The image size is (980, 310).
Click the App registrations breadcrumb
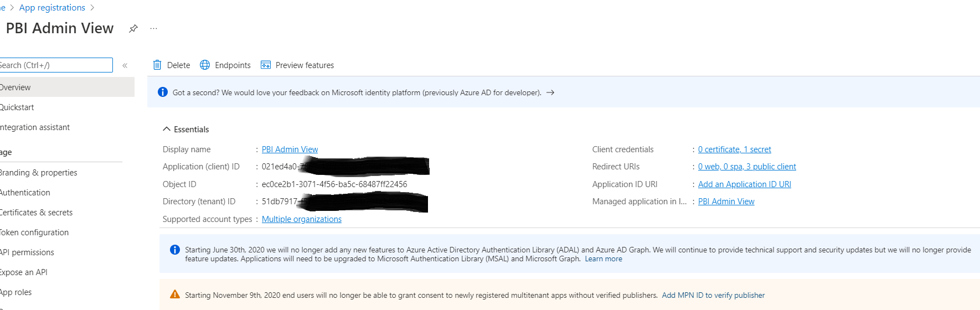pos(52,8)
